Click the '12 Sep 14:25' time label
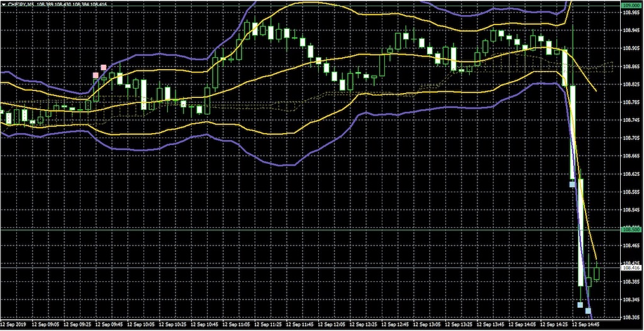The height and width of the screenshot is (331, 644). [x=553, y=324]
